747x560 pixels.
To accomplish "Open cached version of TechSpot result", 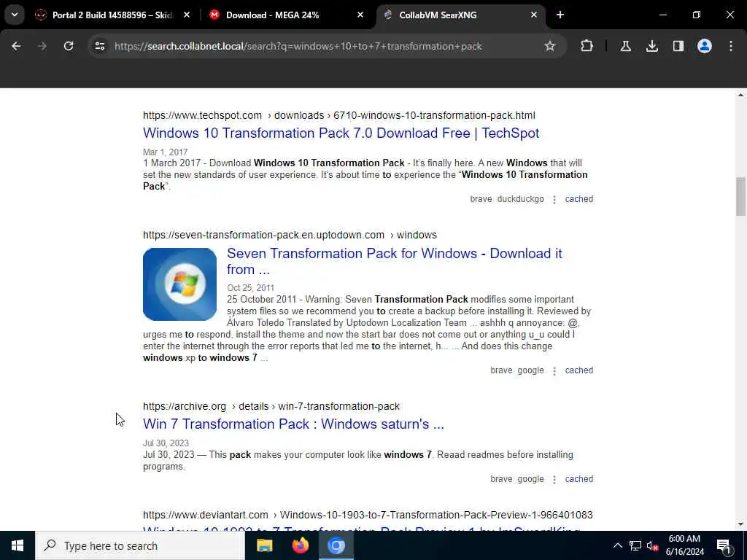I will [578, 199].
